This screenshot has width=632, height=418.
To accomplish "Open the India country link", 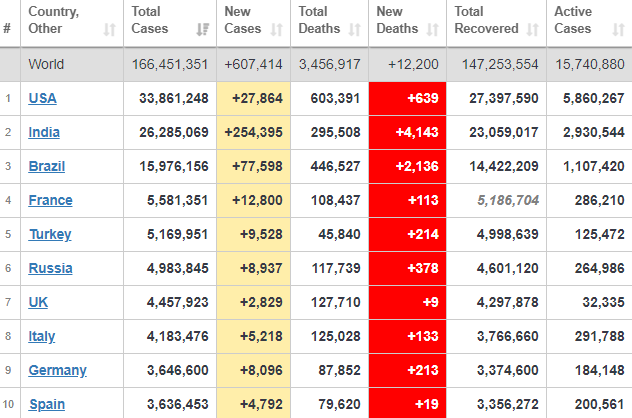I will 44,132.
